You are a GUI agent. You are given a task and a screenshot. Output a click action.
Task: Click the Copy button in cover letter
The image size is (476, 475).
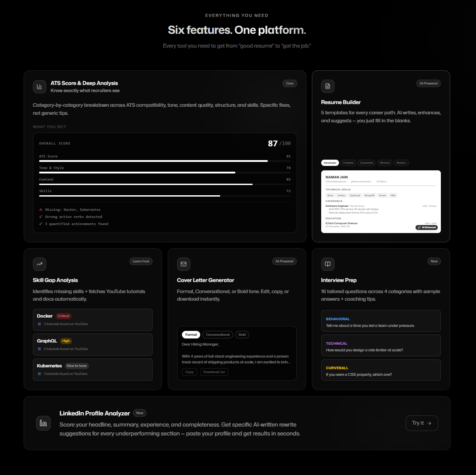coord(190,372)
